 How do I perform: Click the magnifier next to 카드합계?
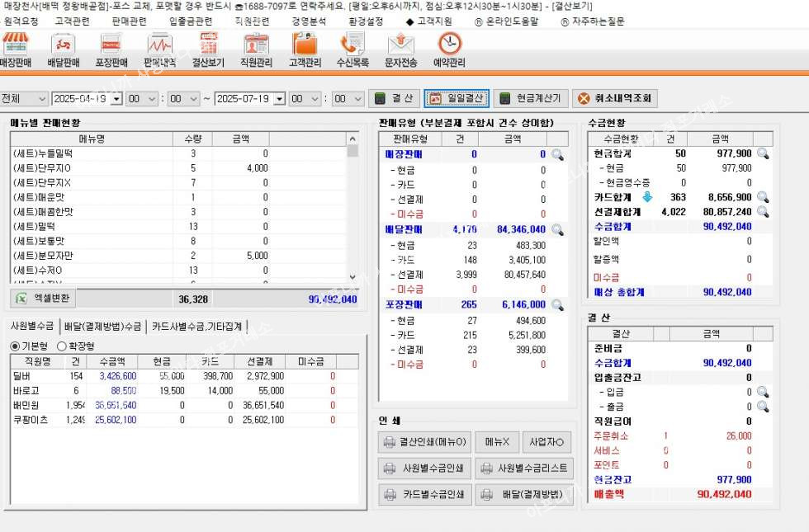(x=763, y=197)
